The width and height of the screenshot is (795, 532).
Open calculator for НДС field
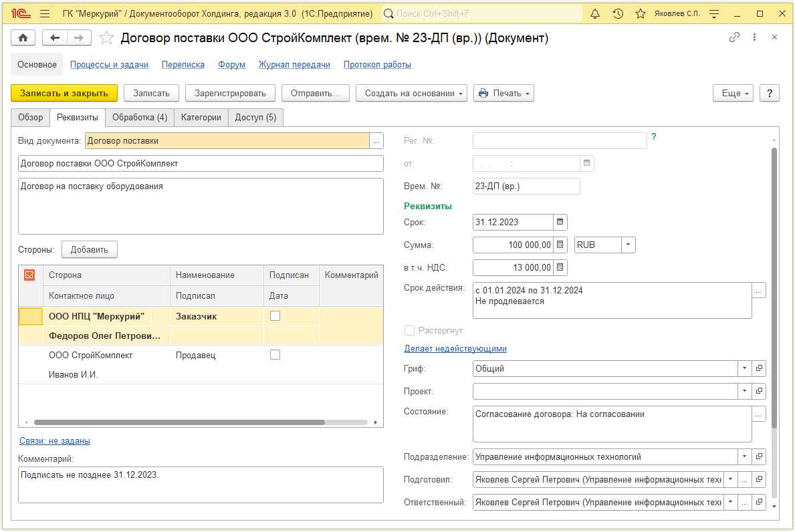click(560, 268)
